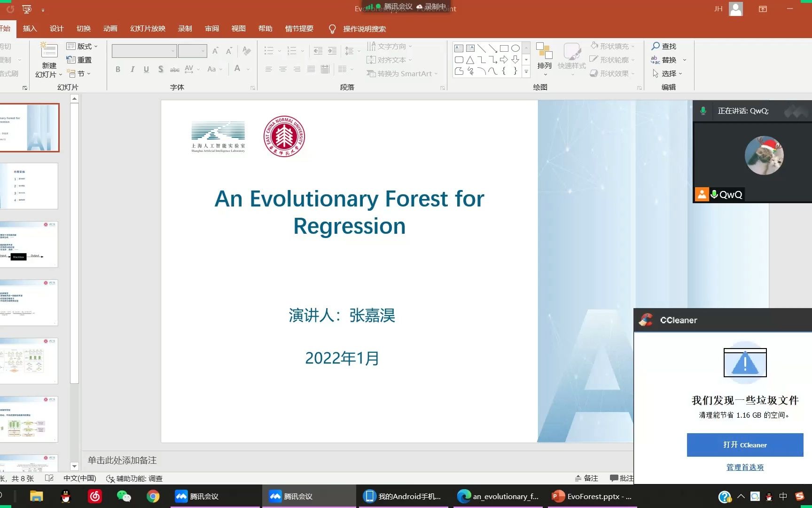
Task: Open the 审阅 Review tab
Action: click(212, 29)
